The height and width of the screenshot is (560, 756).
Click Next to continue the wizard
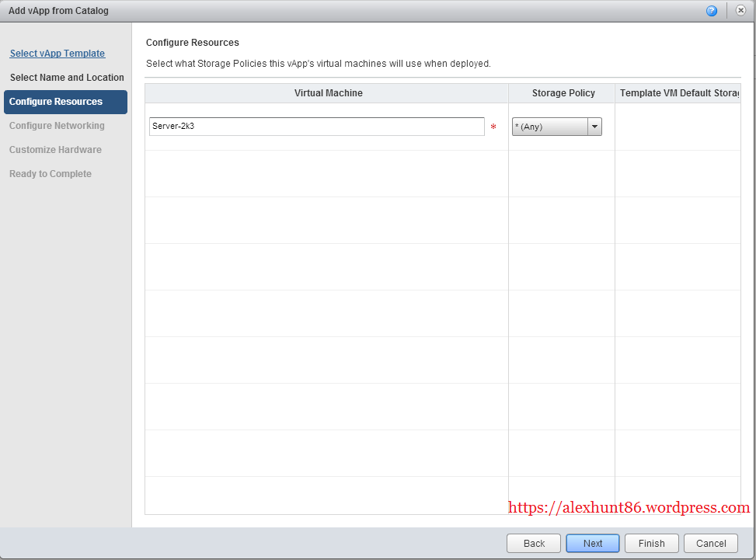[x=592, y=544]
